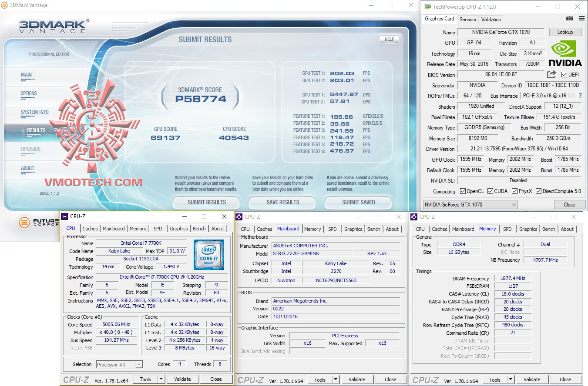
Task: Click the green chip icon in GPU-Z title bar
Action: tap(427, 7)
